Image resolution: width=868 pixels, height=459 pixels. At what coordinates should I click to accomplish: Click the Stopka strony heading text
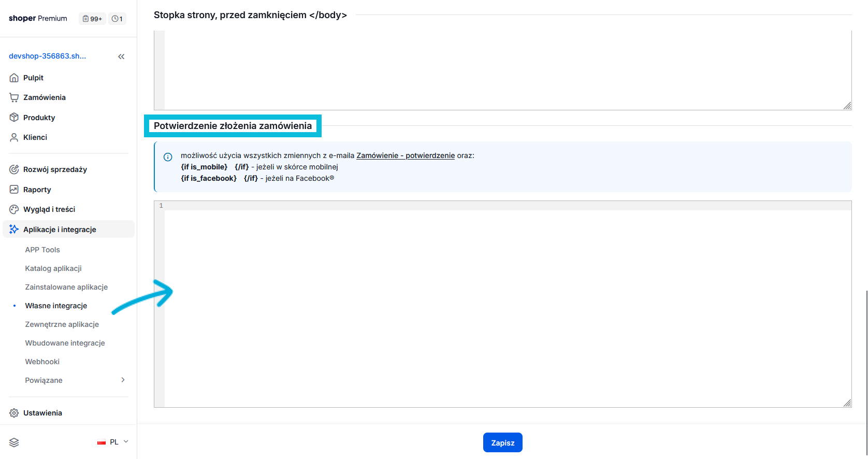click(x=250, y=15)
